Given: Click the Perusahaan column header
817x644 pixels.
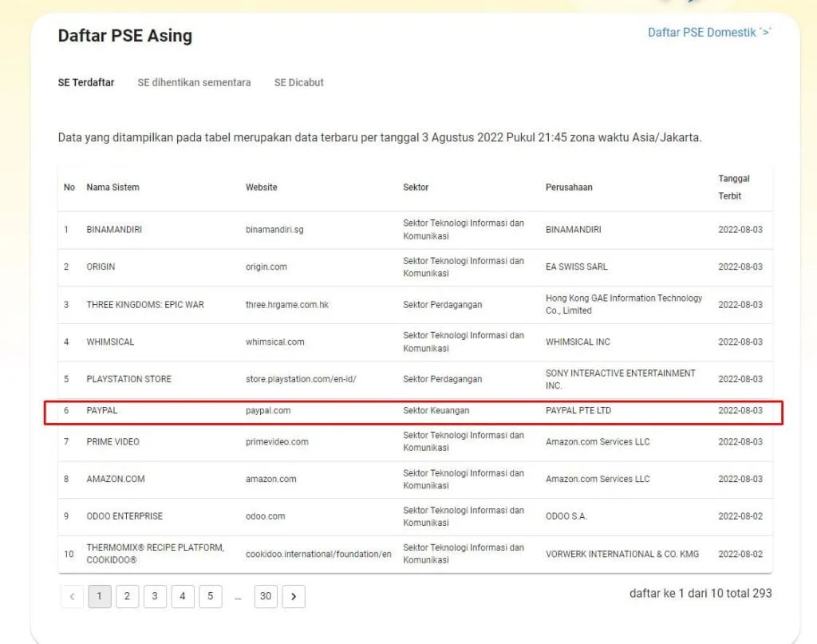Looking at the screenshot, I should (x=568, y=187).
